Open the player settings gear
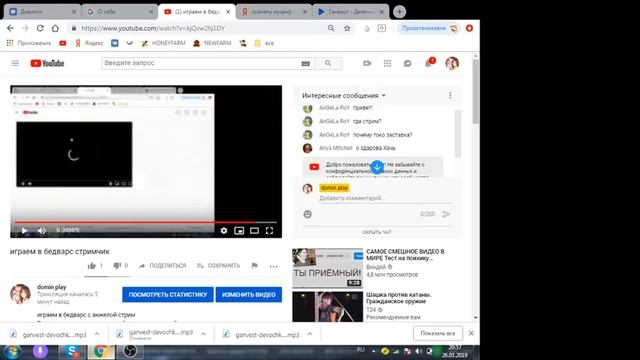The image size is (640, 360). click(224, 231)
